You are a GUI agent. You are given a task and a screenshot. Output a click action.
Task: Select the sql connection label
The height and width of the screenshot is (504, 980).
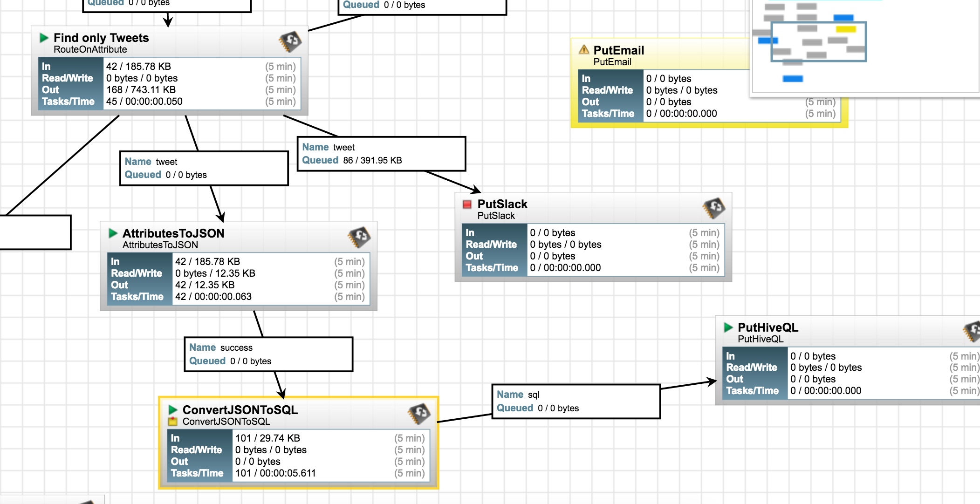pos(576,402)
